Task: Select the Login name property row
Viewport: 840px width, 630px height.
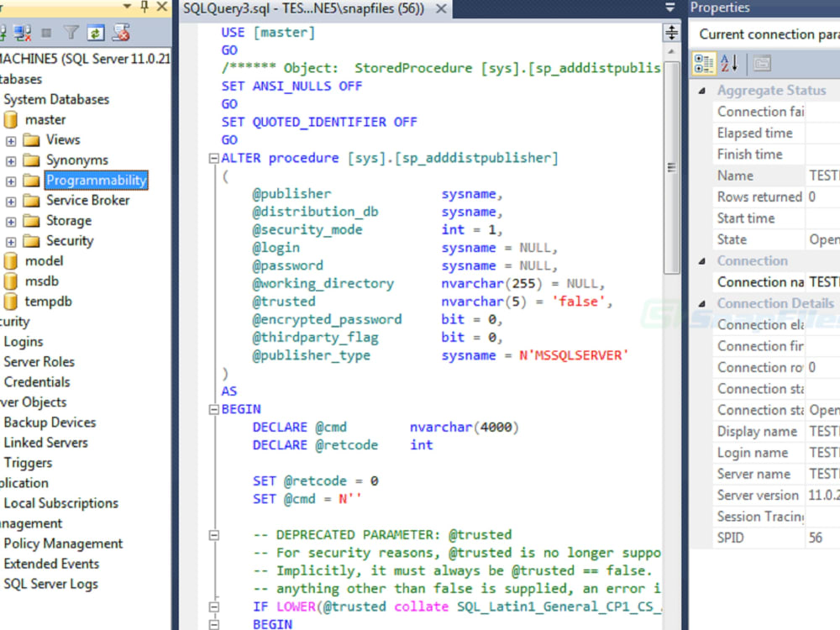Action: pos(777,453)
